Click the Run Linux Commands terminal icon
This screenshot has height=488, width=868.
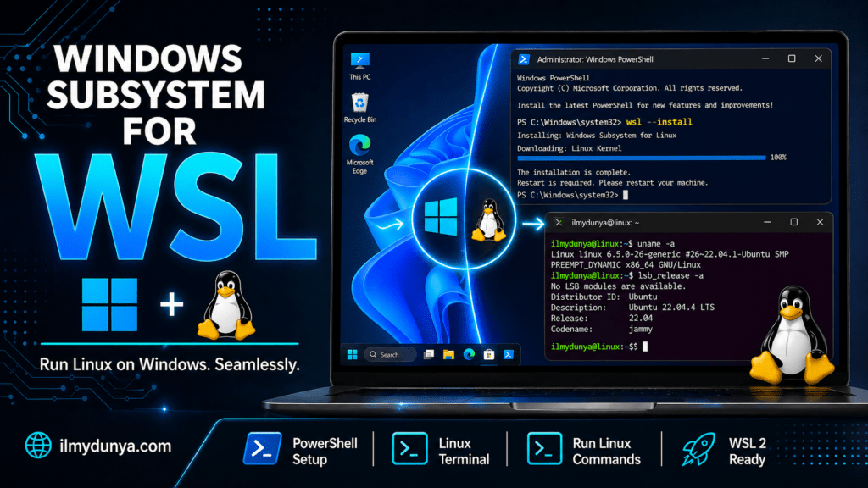point(543,448)
